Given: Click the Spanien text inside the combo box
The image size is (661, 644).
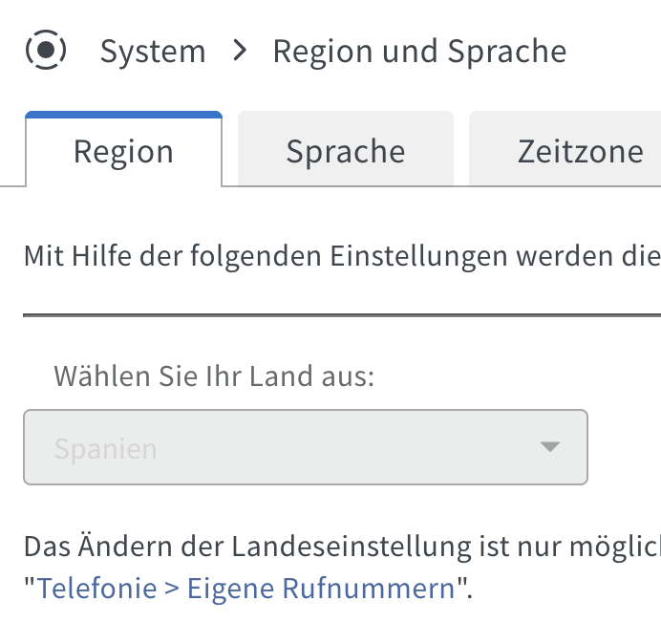Looking at the screenshot, I should tap(105, 449).
